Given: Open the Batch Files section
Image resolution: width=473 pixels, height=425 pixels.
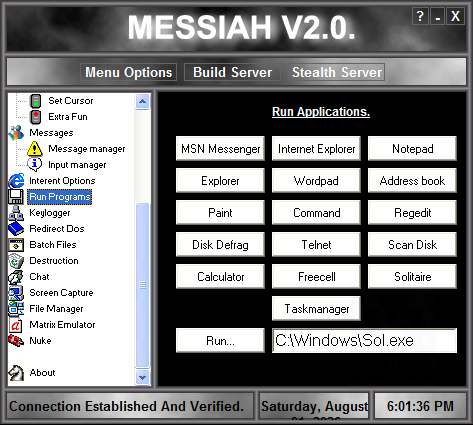Looking at the screenshot, I should [53, 245].
